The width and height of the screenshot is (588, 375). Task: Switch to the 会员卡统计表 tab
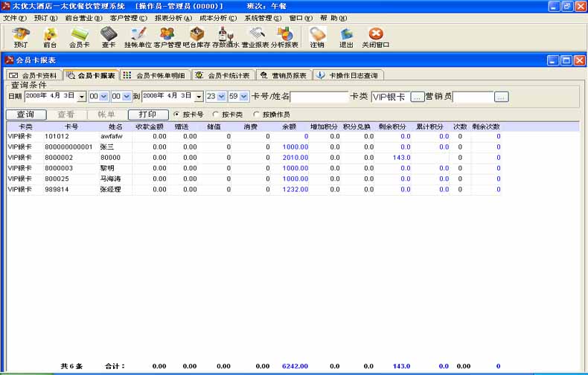pyautogui.click(x=223, y=75)
